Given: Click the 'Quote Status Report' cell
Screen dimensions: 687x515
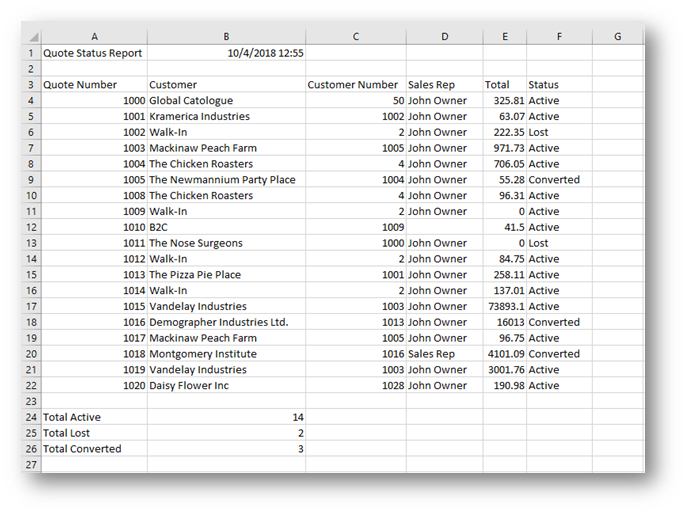Looking at the screenshot, I should point(94,53).
